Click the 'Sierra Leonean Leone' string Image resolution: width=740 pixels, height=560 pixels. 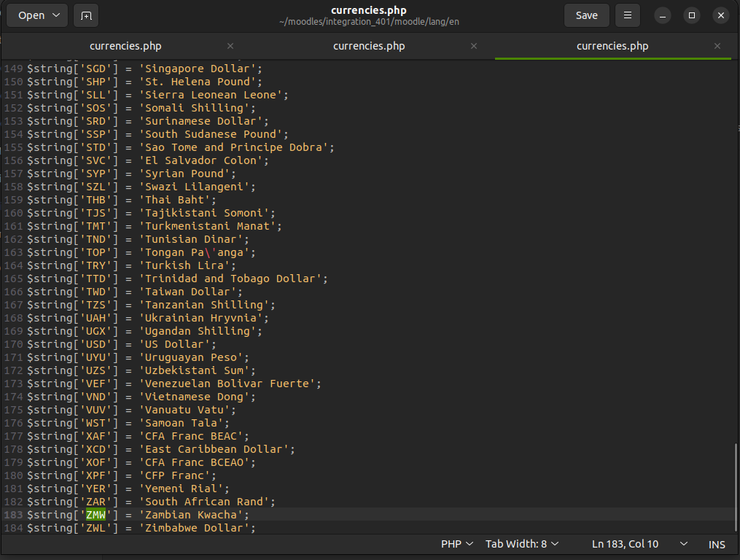(x=211, y=96)
